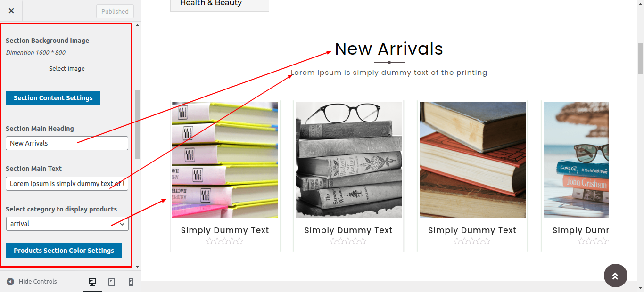Click the back-to-top double chevron button

pyautogui.click(x=615, y=276)
